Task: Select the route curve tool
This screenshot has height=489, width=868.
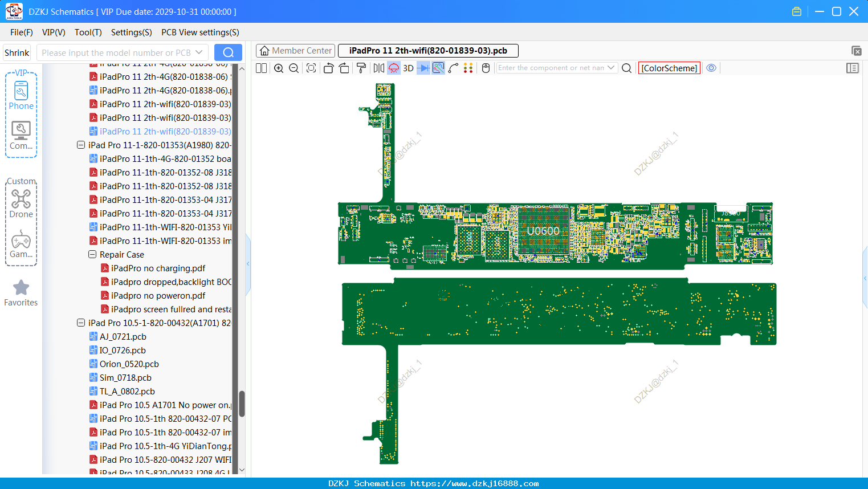Action: (454, 68)
